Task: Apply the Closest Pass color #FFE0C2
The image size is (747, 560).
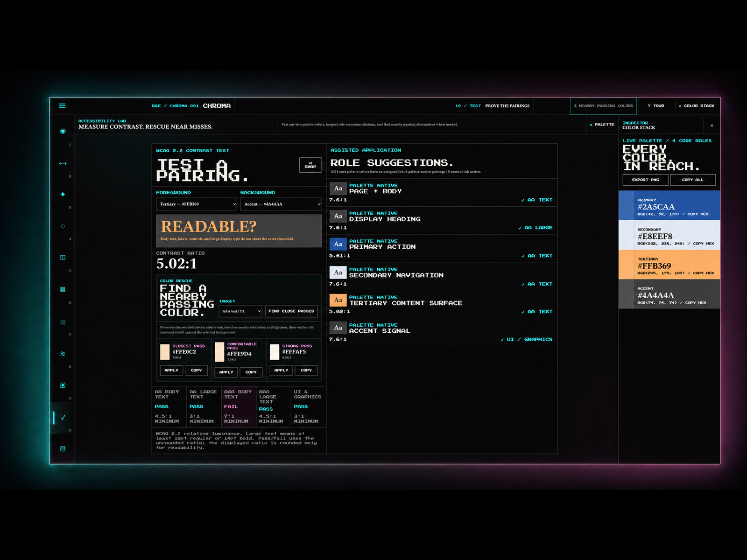Action: [x=171, y=371]
